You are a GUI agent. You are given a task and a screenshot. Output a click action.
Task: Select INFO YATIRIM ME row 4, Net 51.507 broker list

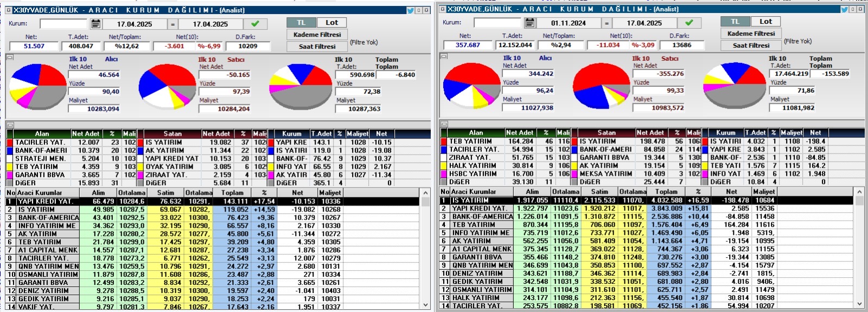pyautogui.click(x=213, y=226)
